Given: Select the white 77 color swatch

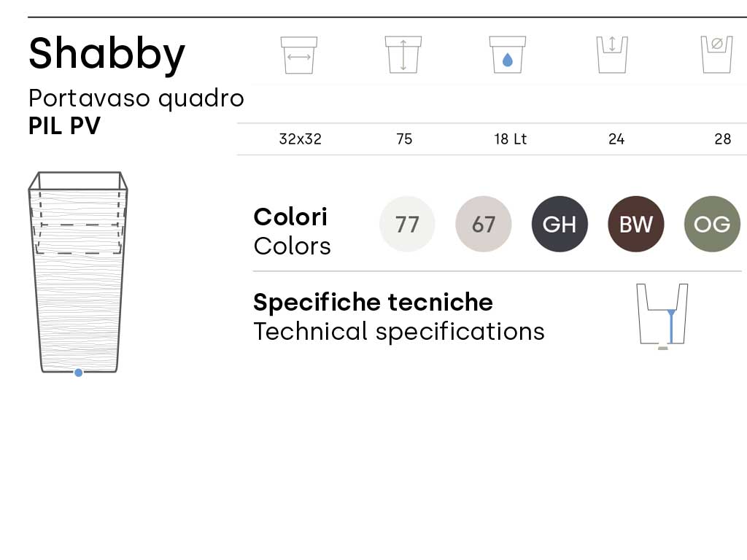Looking at the screenshot, I should (407, 224).
